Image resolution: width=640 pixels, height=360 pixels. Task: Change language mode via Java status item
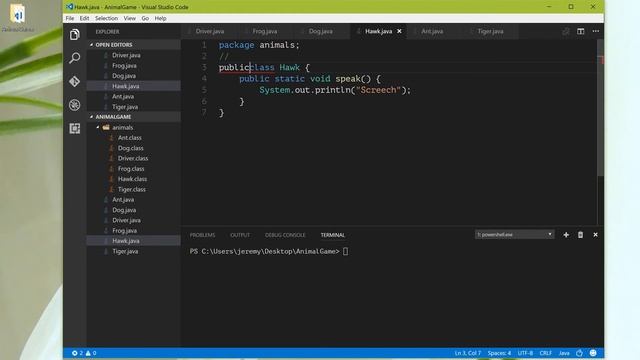(564, 353)
